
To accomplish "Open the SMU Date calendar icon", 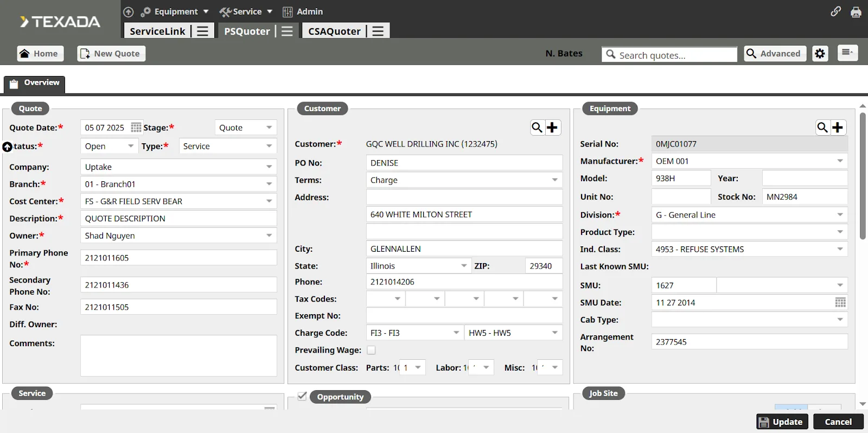I will tap(840, 303).
